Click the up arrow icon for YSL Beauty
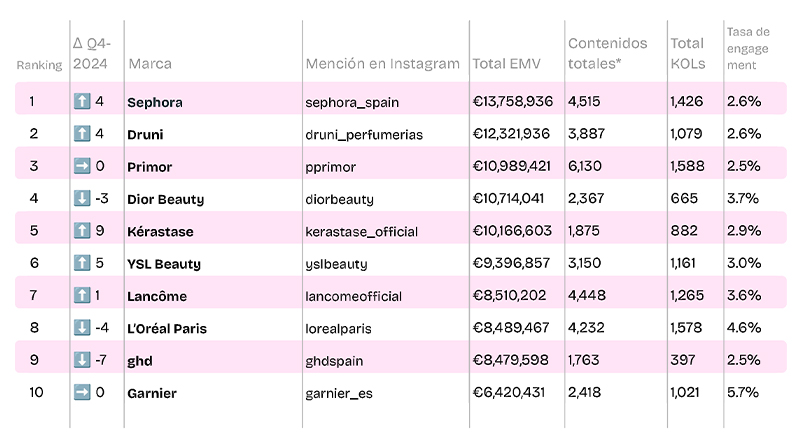 click(82, 263)
